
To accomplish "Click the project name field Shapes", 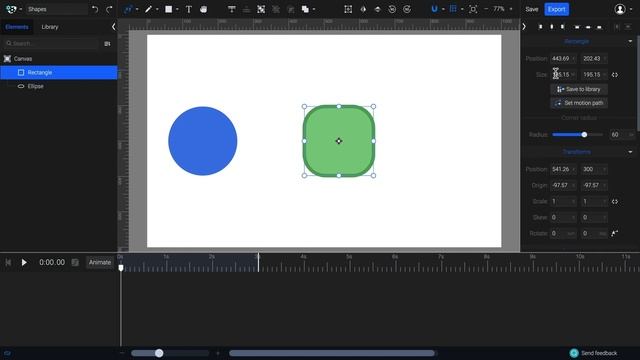I will tap(56, 9).
